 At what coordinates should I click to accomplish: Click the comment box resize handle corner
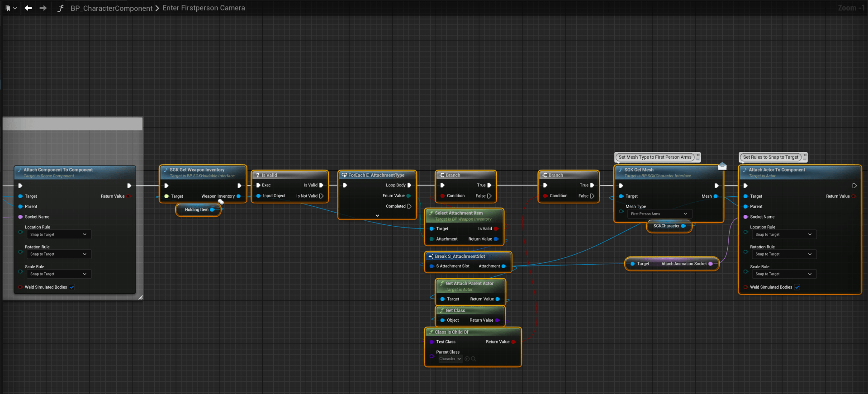[x=140, y=297]
